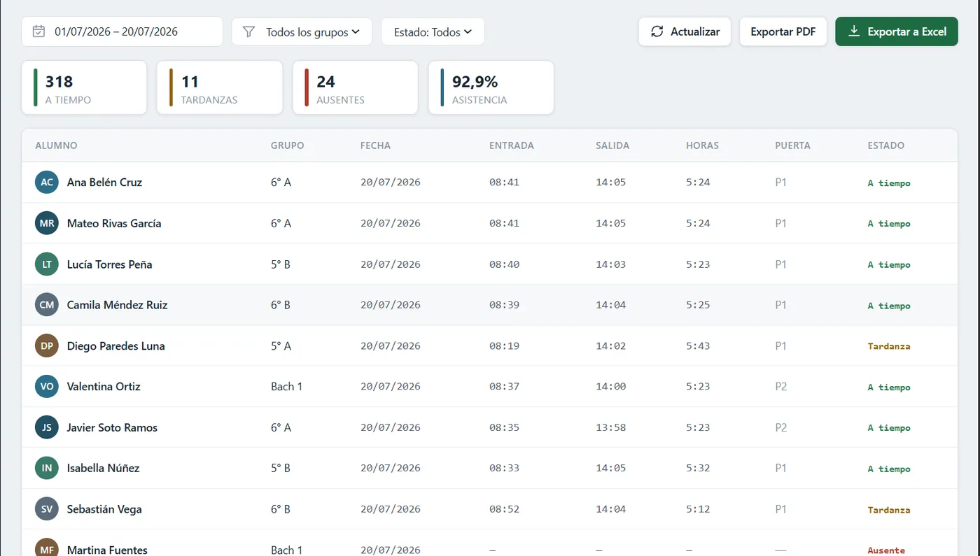Click Isabella Núñez's IN avatar
The image size is (980, 556).
coord(47,468)
